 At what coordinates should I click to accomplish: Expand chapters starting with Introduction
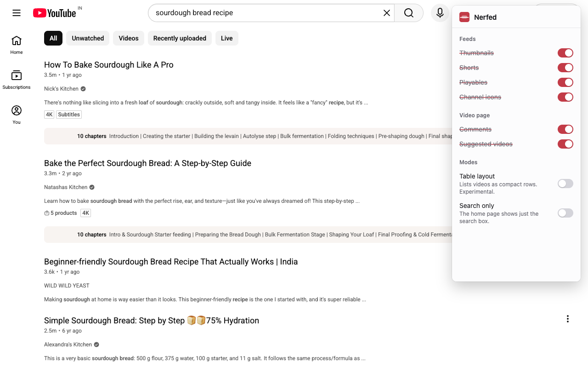(248, 136)
